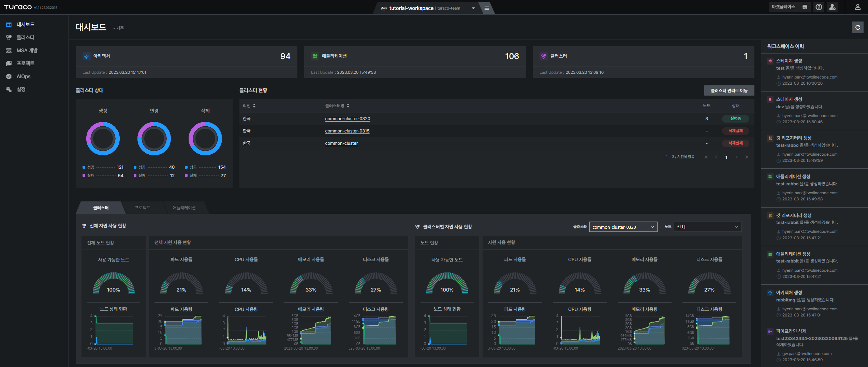This screenshot has width=868, height=367.
Task: Expand the tutorial-workspace selector dropdown
Action: coord(473,8)
